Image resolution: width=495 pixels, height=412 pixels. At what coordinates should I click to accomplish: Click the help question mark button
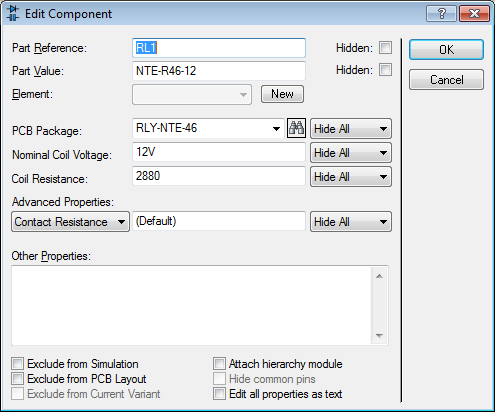point(441,14)
